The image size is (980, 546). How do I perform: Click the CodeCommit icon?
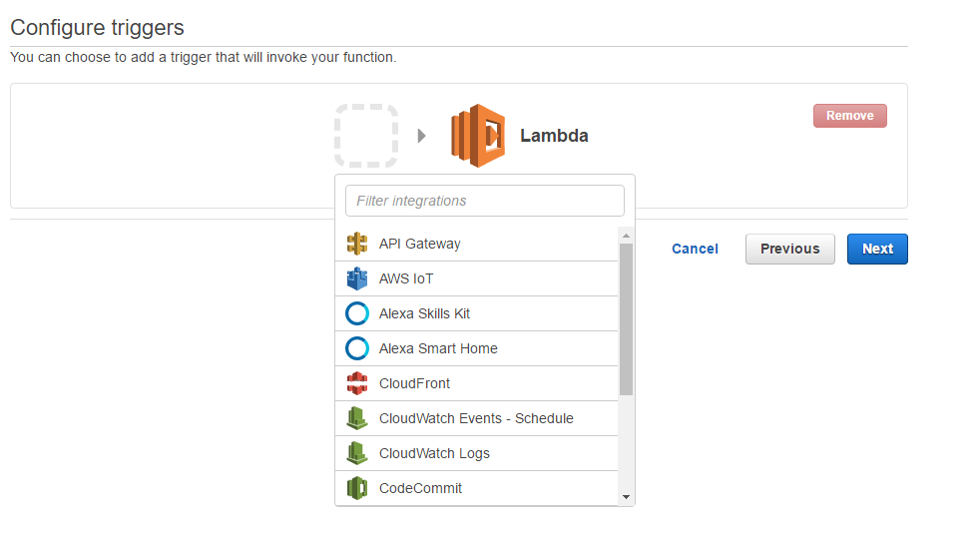pyautogui.click(x=357, y=488)
